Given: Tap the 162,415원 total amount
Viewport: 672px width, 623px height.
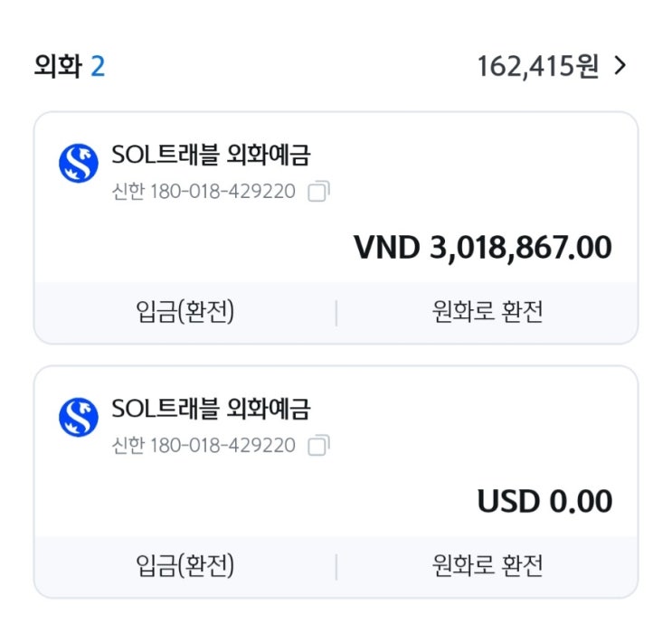Looking at the screenshot, I should coord(538,67).
